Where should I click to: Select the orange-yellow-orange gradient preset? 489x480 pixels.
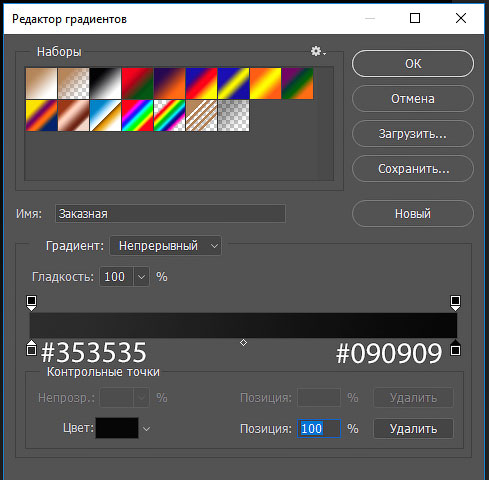pyautogui.click(x=265, y=84)
